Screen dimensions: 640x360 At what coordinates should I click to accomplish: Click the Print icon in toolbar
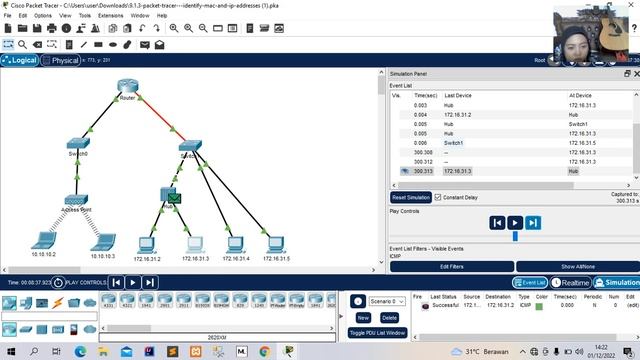click(52, 28)
